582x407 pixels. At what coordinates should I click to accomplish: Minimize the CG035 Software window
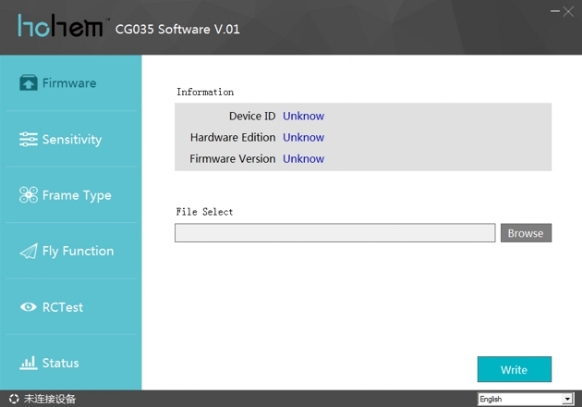click(x=555, y=11)
